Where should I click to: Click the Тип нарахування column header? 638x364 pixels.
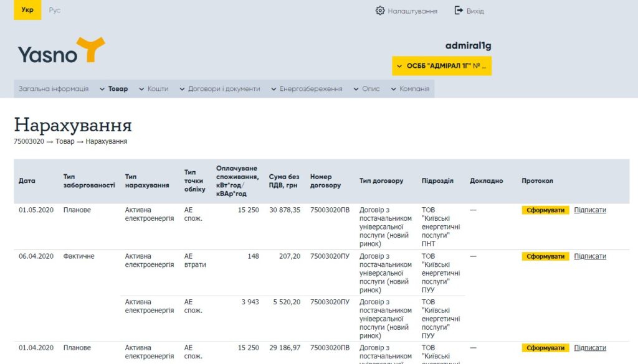point(147,181)
